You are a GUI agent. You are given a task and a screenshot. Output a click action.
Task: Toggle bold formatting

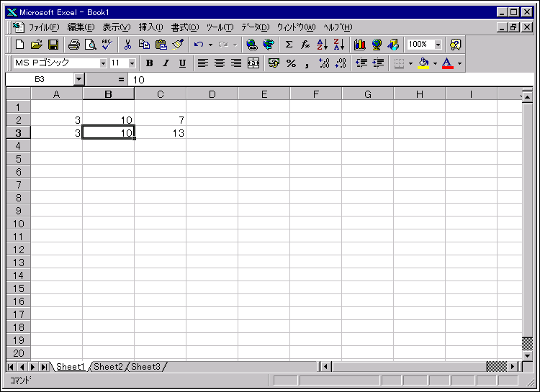[x=149, y=63]
